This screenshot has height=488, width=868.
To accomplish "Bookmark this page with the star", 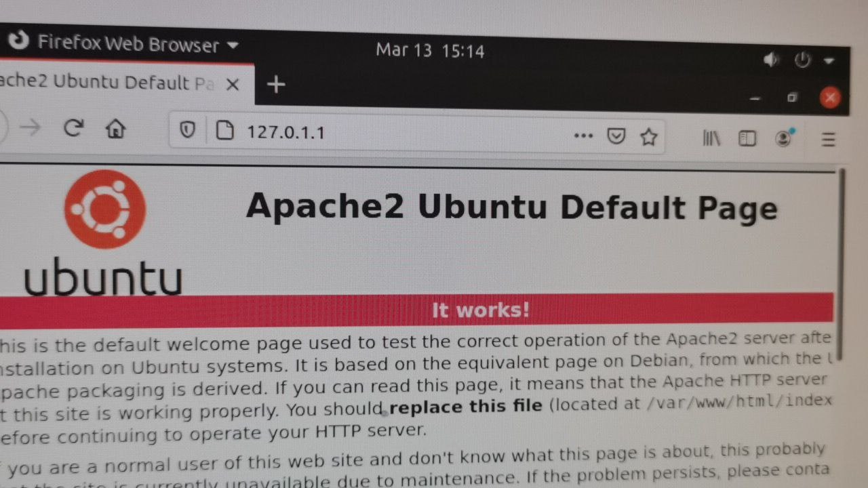I will click(x=649, y=138).
